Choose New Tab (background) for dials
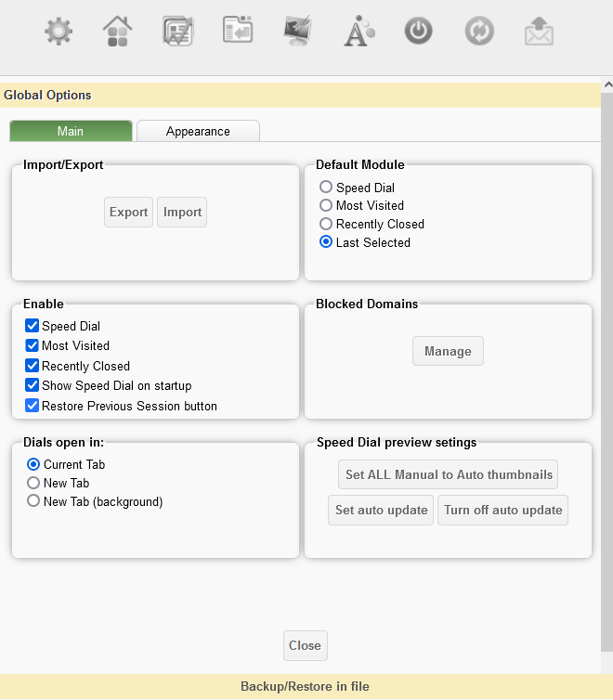This screenshot has height=700, width=613. point(34,501)
